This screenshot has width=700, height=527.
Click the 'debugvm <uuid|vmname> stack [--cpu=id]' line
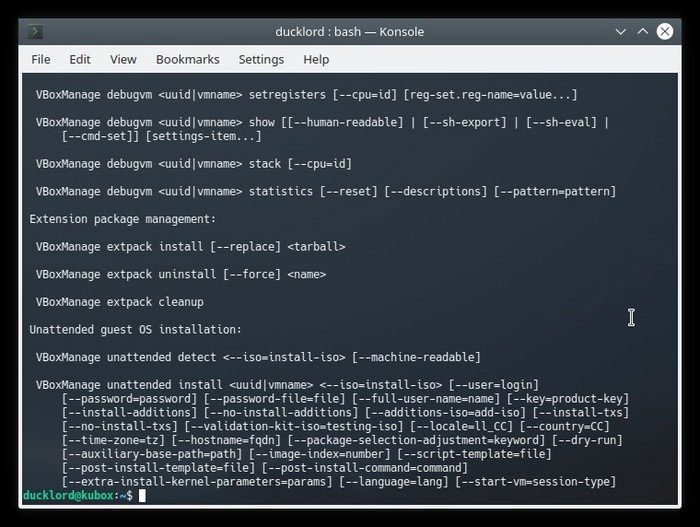194,164
